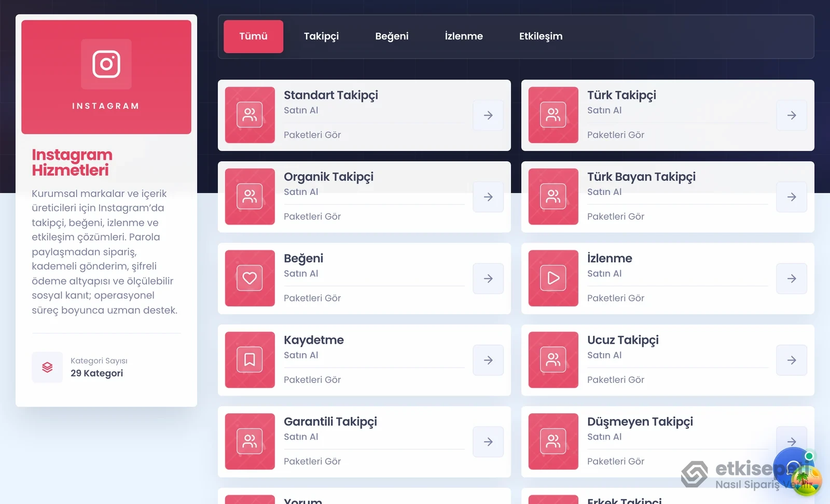The width and height of the screenshot is (830, 504).
Task: Go to Organik Takipçi via arrow
Action: tap(488, 197)
